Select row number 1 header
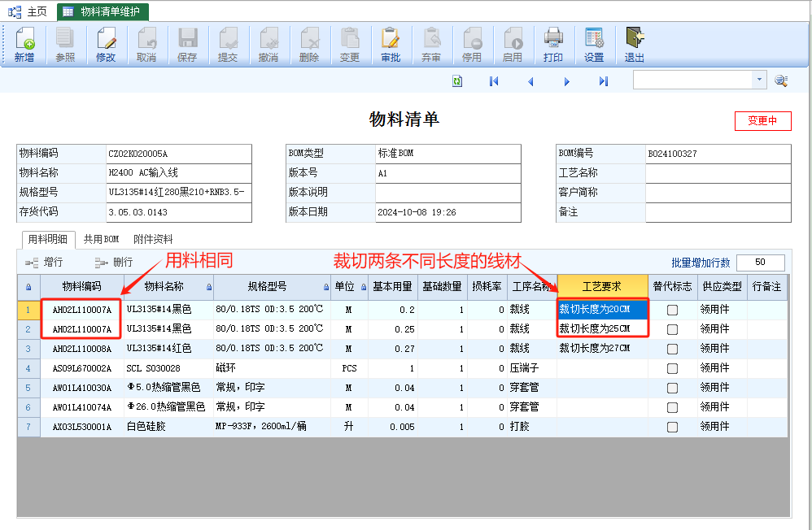Viewport: 812px width, 530px height. tap(28, 310)
